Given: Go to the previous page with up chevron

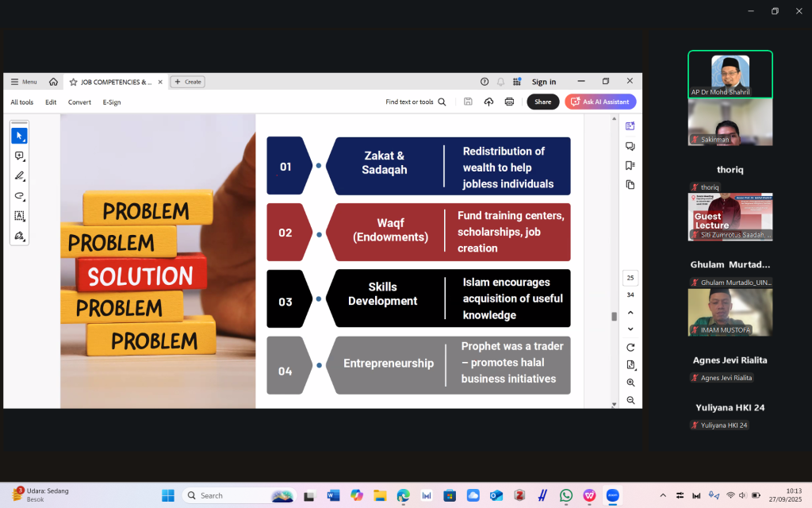Looking at the screenshot, I should click(630, 312).
